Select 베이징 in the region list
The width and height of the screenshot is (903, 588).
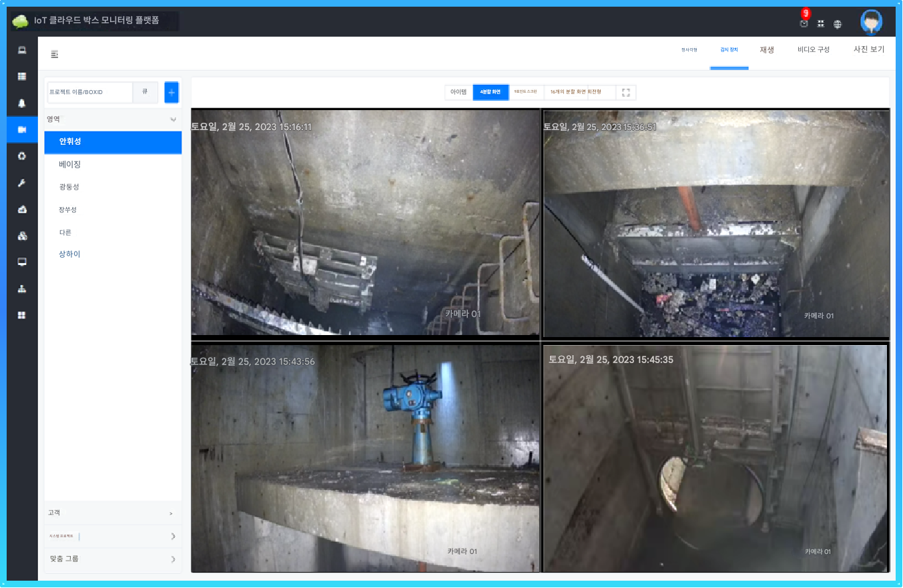coord(70,164)
